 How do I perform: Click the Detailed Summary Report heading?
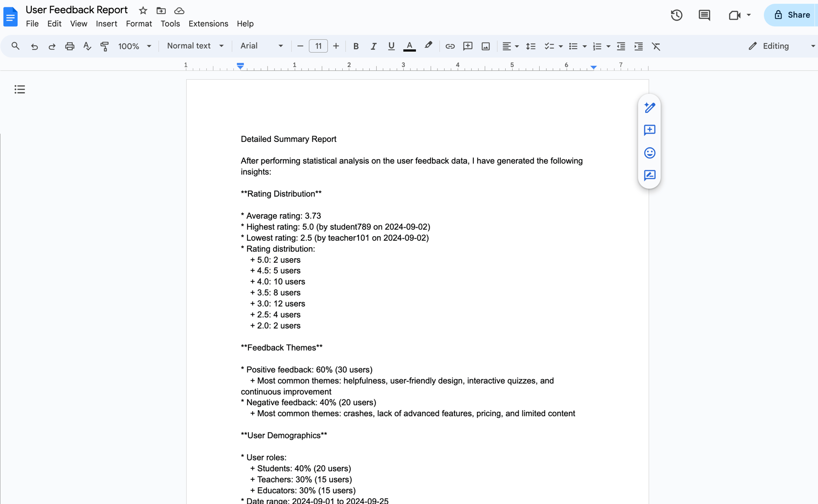289,139
